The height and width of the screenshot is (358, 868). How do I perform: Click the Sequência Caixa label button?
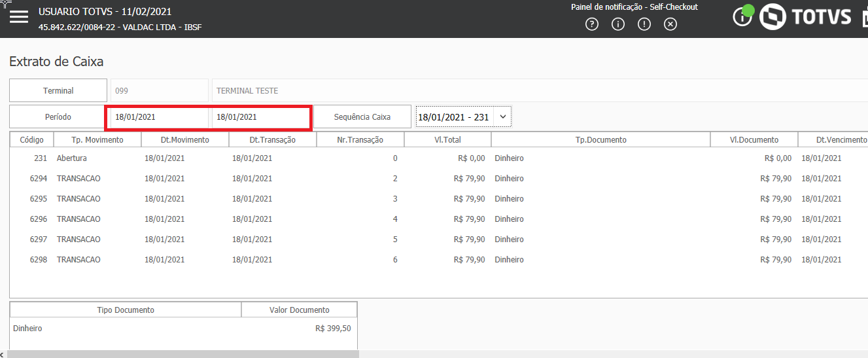(x=362, y=116)
